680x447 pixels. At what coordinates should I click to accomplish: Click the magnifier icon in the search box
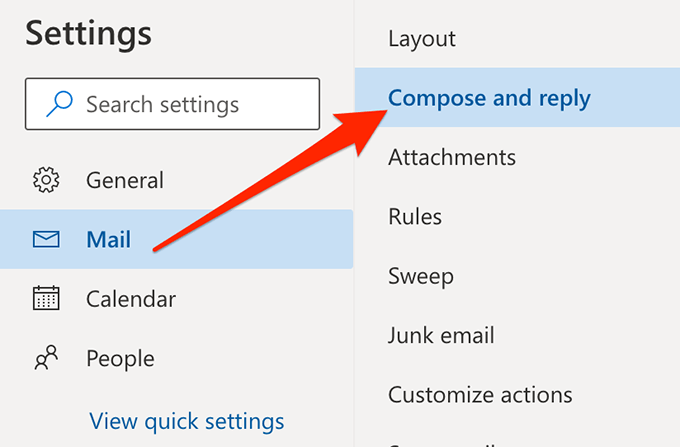(60, 104)
